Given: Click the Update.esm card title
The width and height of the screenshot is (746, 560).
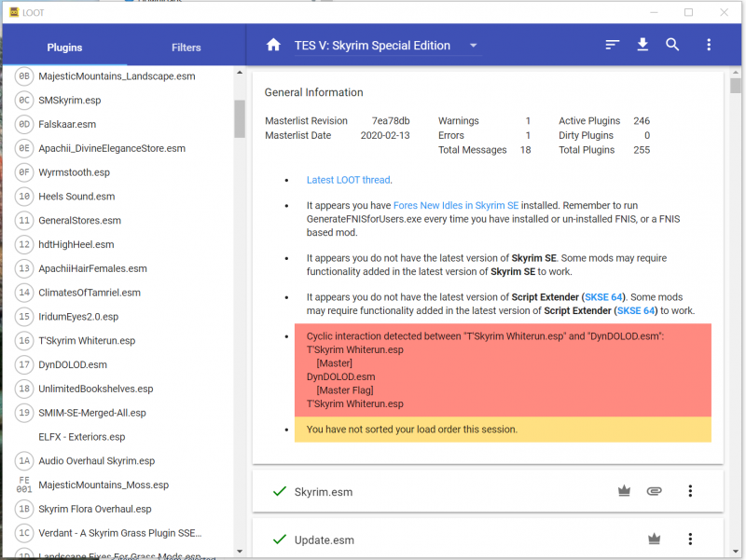Looking at the screenshot, I should (324, 540).
